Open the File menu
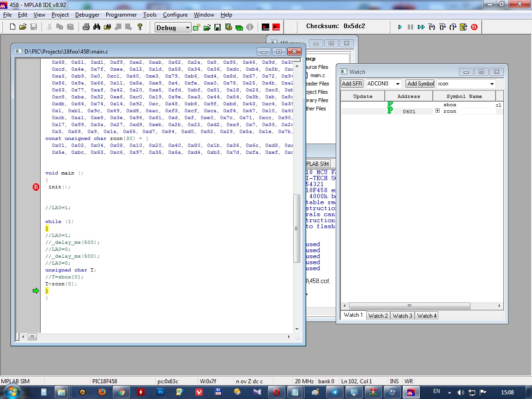532x399 pixels. click(7, 15)
